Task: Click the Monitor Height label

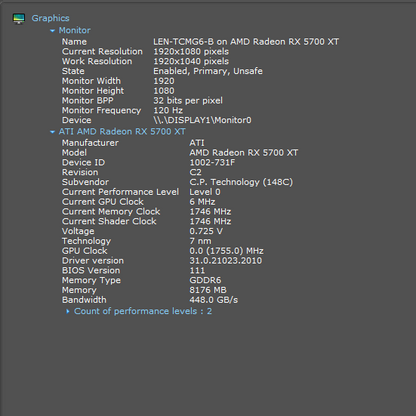Action: coord(93,91)
